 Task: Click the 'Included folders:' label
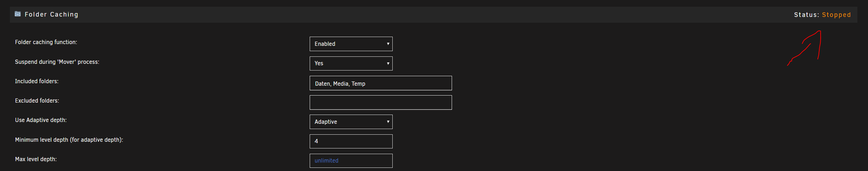click(x=37, y=81)
